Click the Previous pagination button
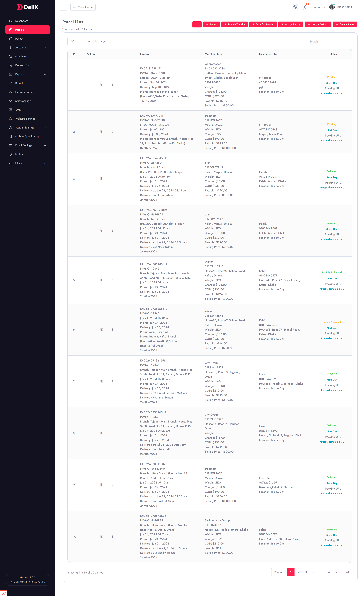 coord(279,572)
